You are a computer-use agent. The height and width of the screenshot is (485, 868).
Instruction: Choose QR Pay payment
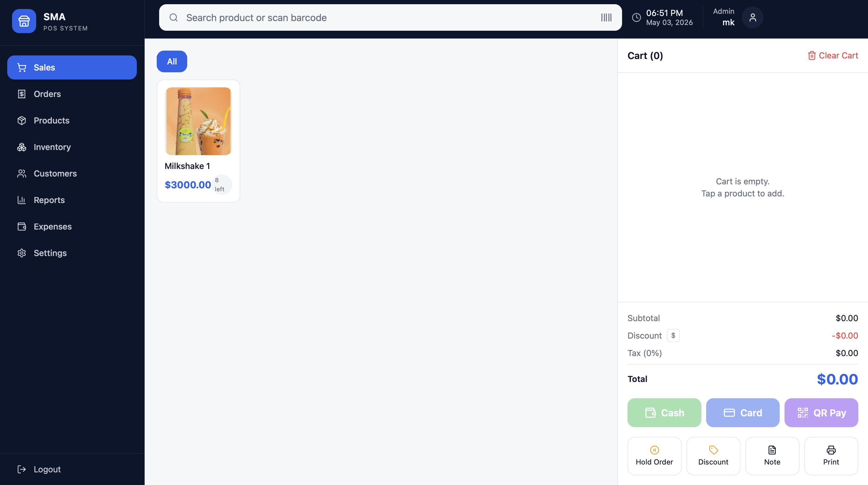[821, 413]
